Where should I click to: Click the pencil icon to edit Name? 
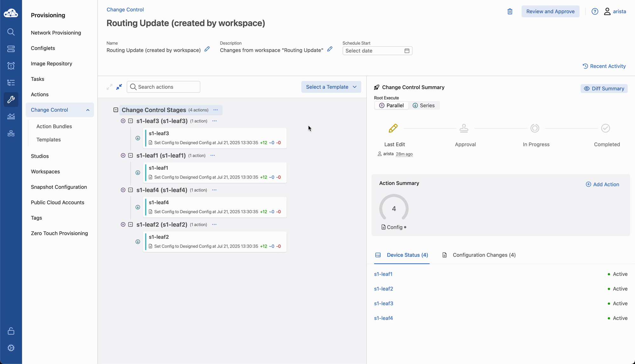(207, 49)
